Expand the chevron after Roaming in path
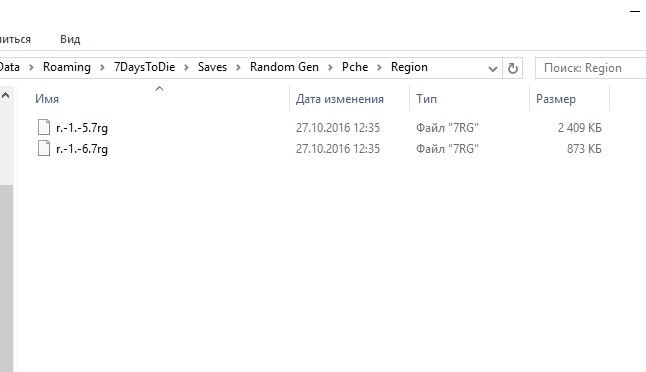This screenshot has height=372, width=646. 102,67
